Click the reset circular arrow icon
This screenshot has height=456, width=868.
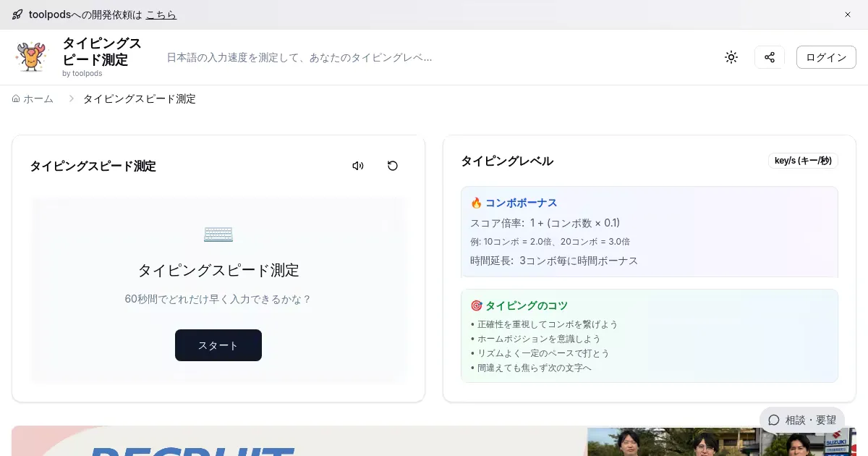coord(392,166)
